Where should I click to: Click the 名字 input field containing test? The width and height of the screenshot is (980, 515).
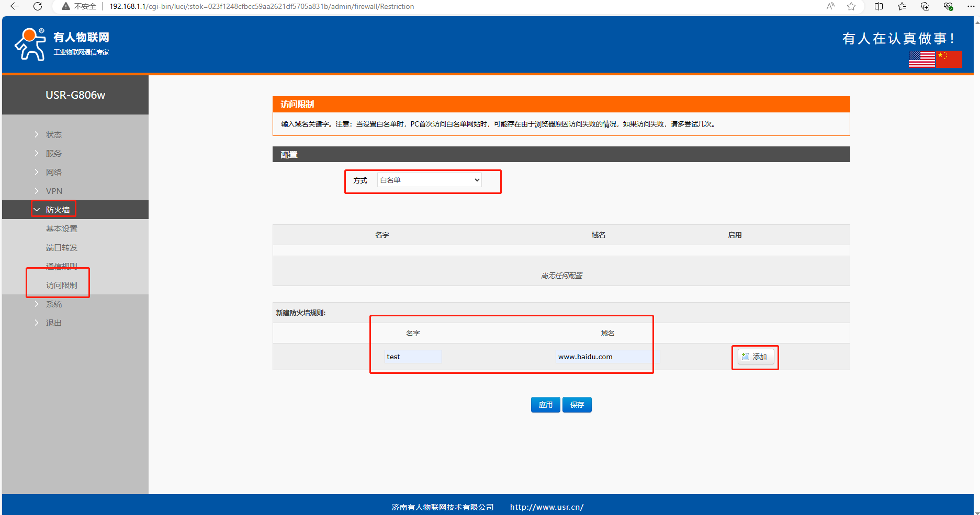pyautogui.click(x=413, y=357)
